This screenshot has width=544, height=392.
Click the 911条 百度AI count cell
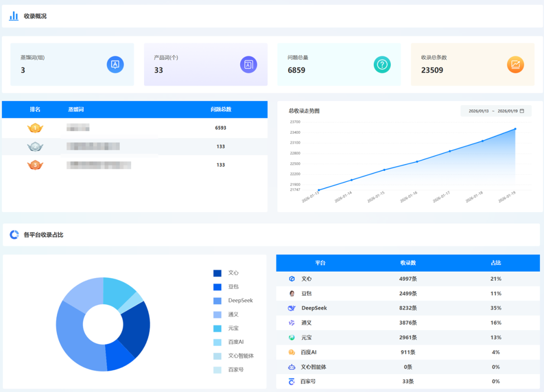coord(408,352)
